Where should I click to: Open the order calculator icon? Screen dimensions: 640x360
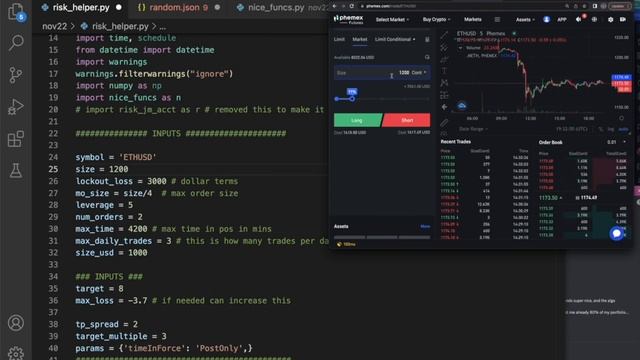click(x=427, y=40)
